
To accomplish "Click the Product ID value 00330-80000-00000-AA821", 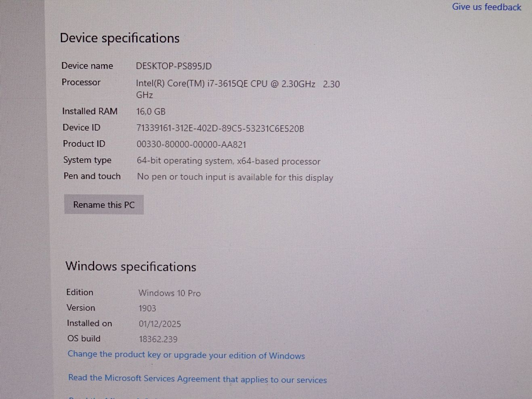I will [191, 145].
